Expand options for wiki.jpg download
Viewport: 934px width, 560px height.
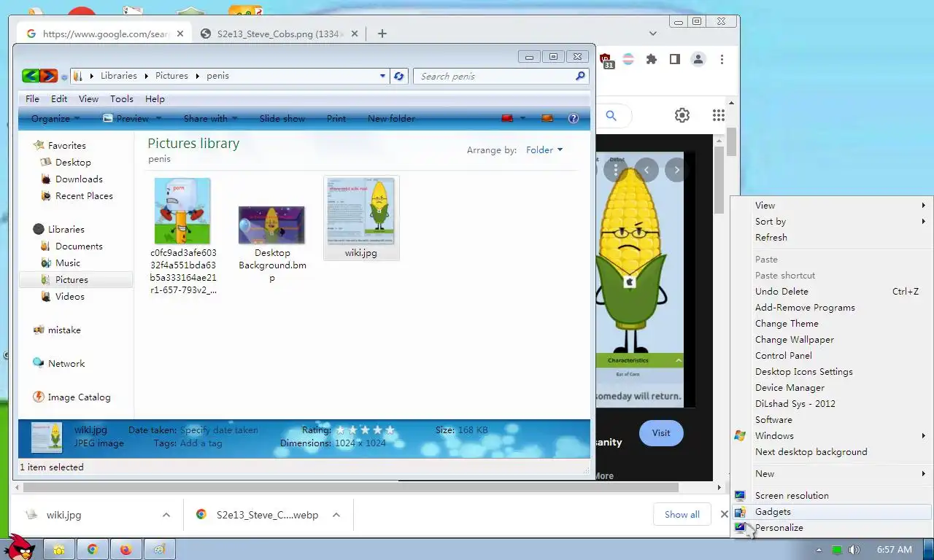[166, 515]
